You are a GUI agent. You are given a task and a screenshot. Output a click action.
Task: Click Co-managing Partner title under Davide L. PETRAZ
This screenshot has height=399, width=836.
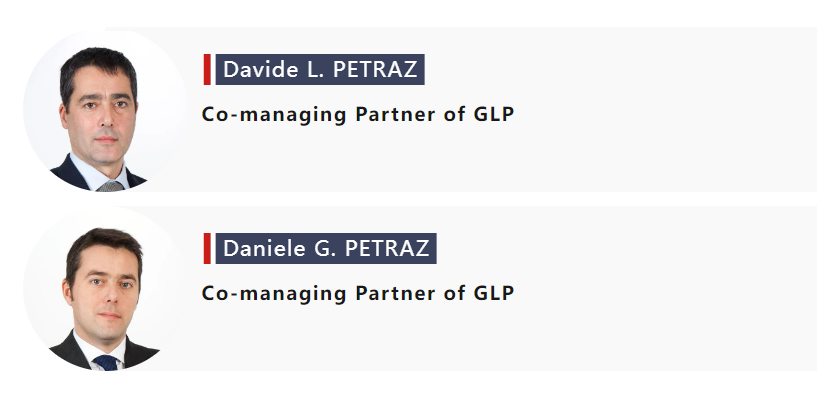(x=358, y=114)
